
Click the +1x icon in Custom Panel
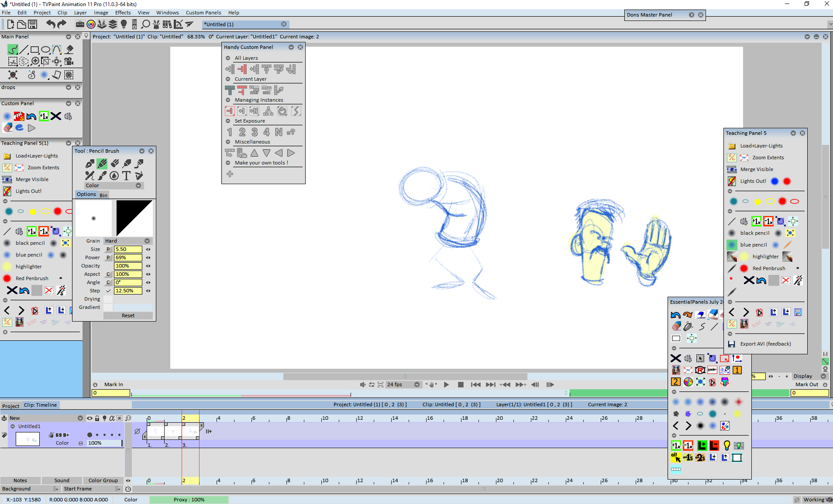pos(44,116)
